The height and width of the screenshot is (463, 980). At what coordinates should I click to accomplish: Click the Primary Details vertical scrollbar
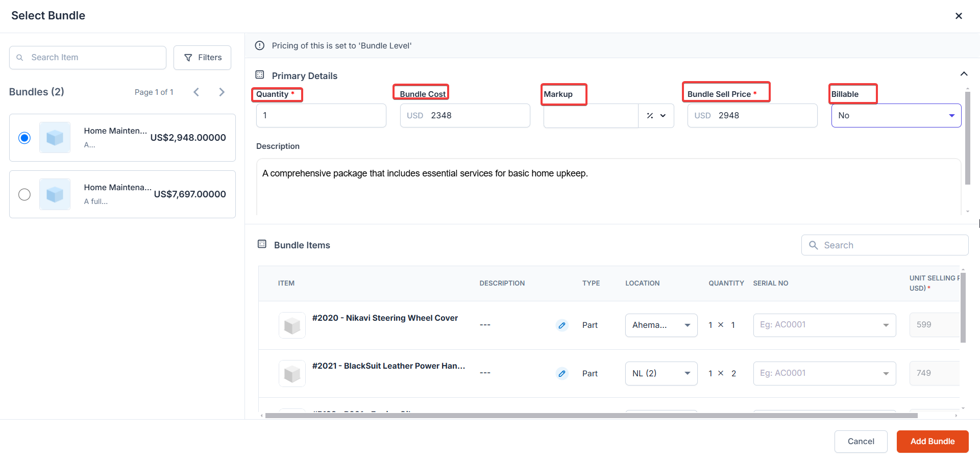[x=967, y=138]
